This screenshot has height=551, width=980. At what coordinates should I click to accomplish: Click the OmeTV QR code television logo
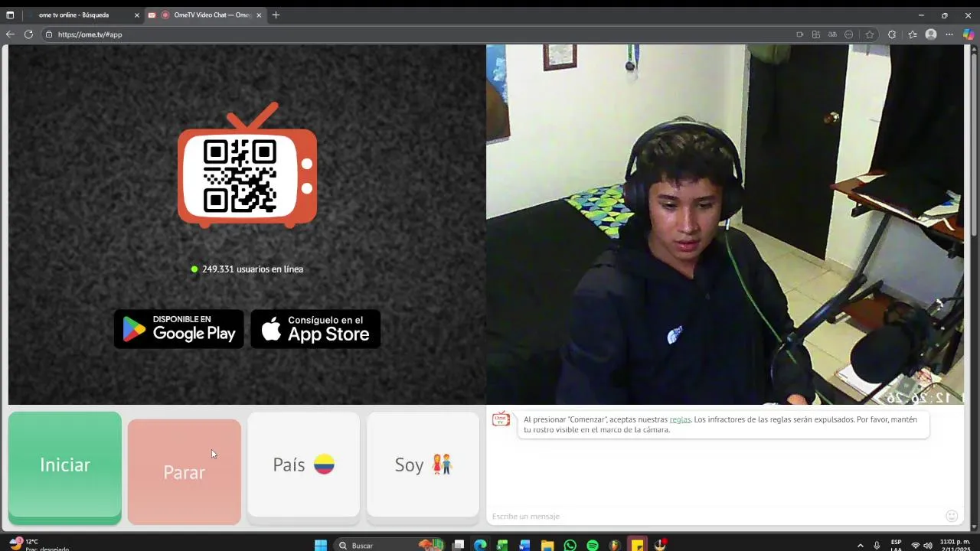point(247,166)
